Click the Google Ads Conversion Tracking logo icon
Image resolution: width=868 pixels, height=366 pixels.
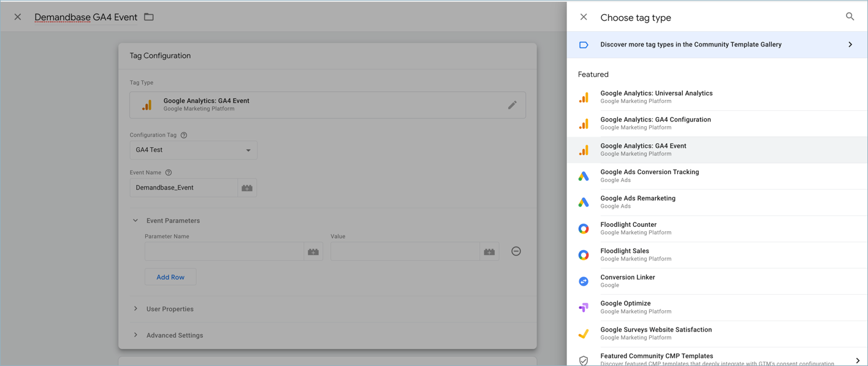click(584, 177)
